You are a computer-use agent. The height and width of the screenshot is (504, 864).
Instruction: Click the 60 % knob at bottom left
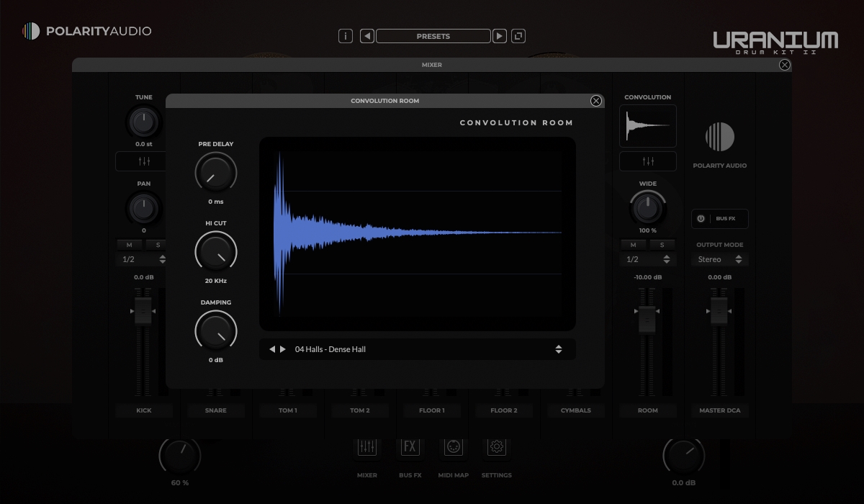(180, 455)
